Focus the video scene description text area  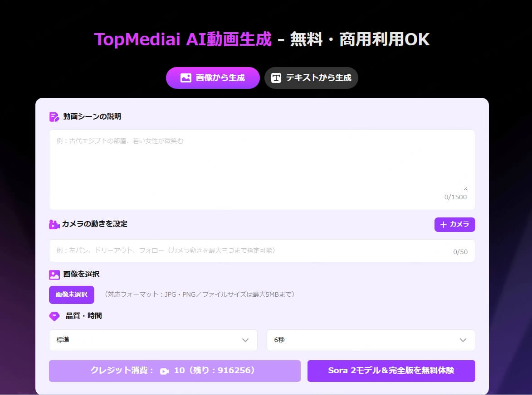(x=262, y=163)
